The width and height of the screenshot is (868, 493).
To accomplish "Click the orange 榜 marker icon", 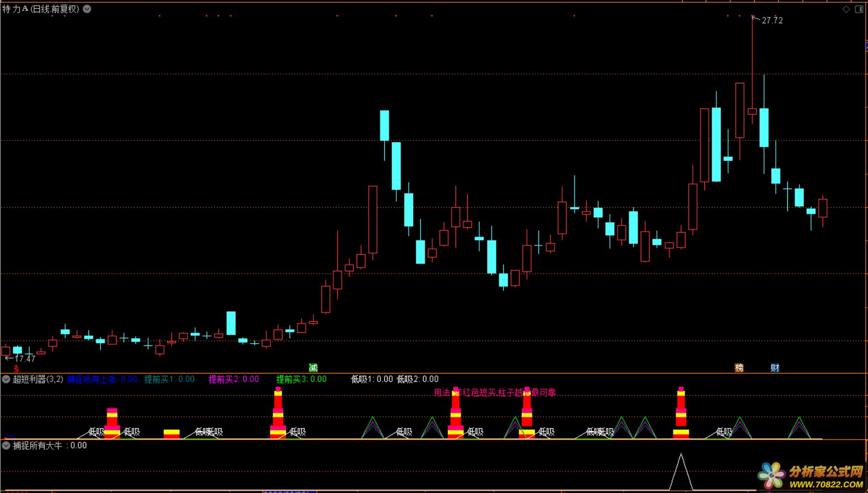I will tap(739, 368).
